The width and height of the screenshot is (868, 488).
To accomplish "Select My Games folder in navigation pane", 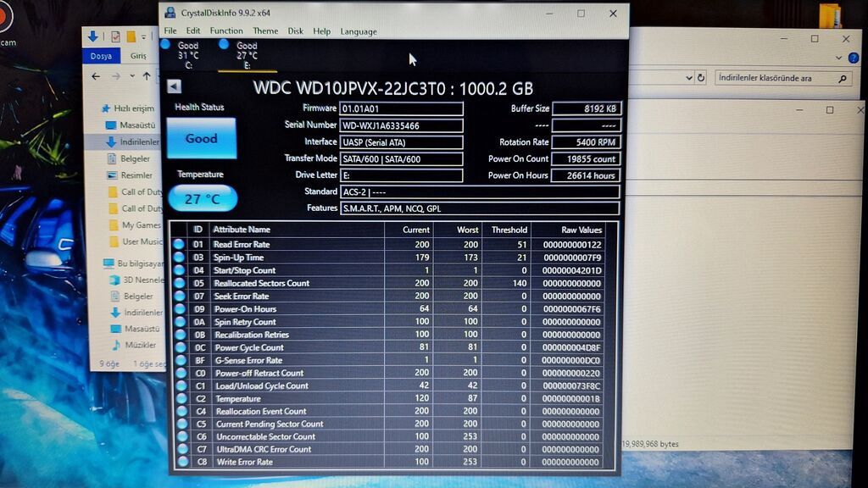I will pyautogui.click(x=136, y=225).
